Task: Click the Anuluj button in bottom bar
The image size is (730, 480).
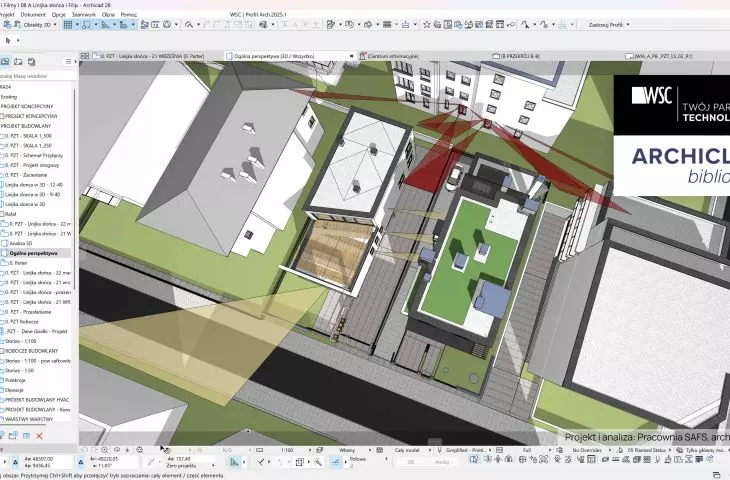Action: click(442, 462)
